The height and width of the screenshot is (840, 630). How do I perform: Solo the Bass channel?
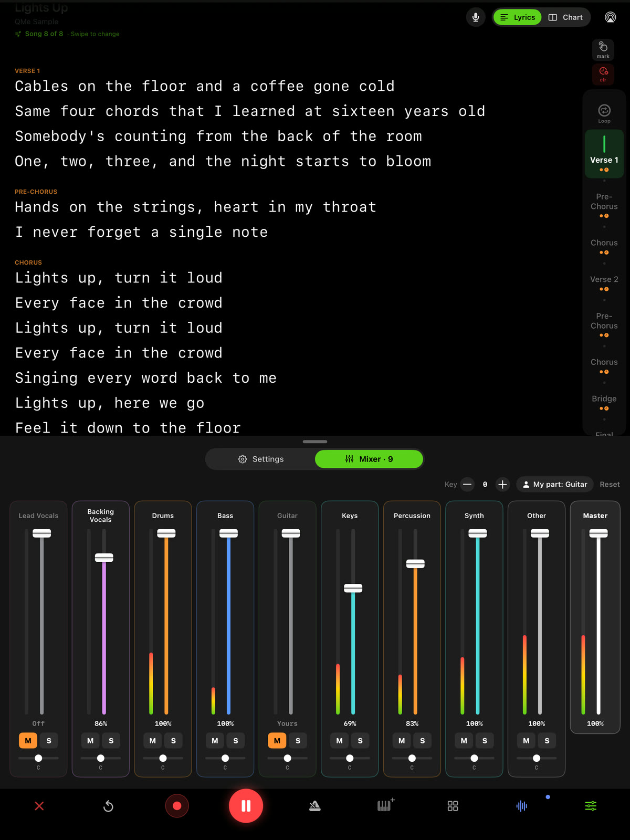click(x=236, y=741)
